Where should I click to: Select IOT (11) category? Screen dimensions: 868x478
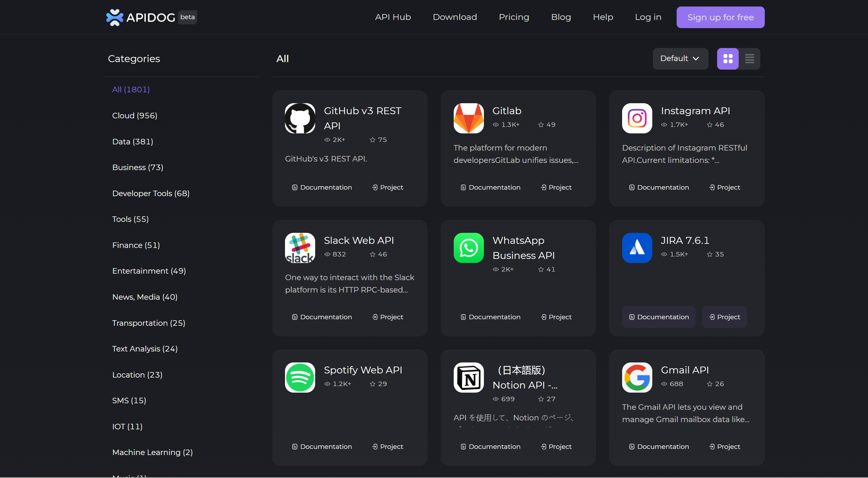coord(127,427)
